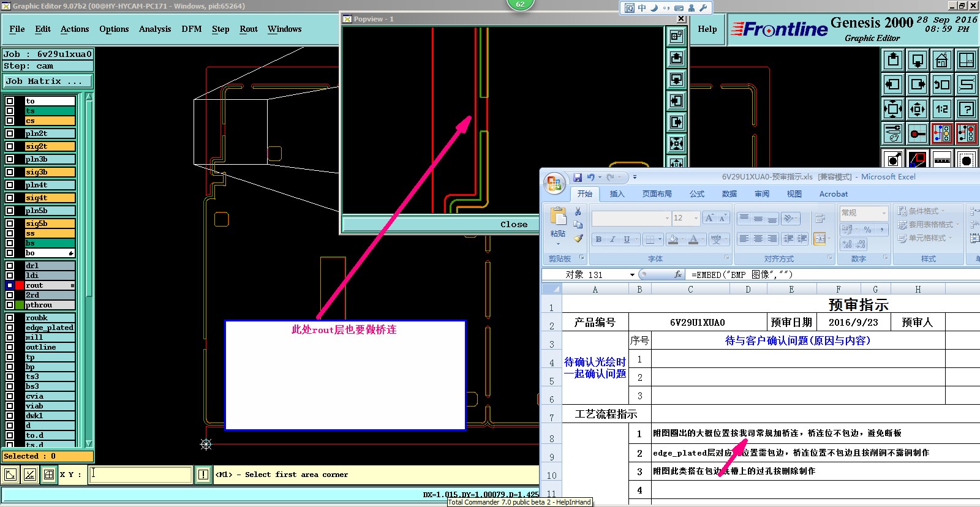The width and height of the screenshot is (980, 507).
Task: Toggle the rout layer display checkbox
Action: click(x=10, y=285)
